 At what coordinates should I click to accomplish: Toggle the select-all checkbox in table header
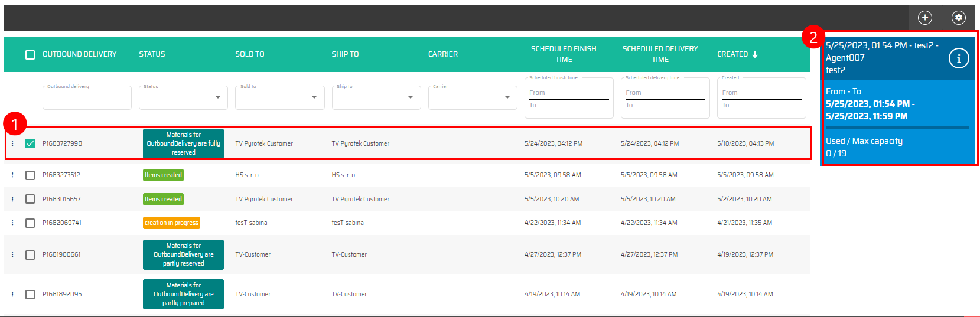(30, 54)
